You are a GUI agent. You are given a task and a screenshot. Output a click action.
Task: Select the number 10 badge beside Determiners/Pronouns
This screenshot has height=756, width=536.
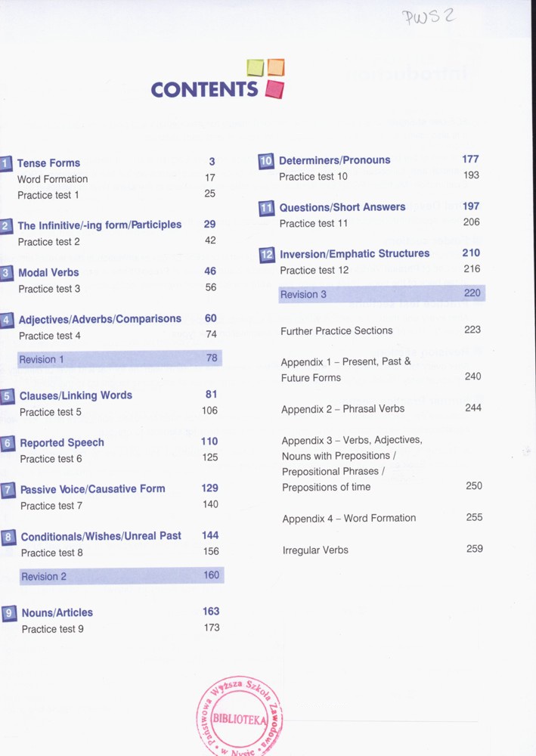click(x=266, y=161)
